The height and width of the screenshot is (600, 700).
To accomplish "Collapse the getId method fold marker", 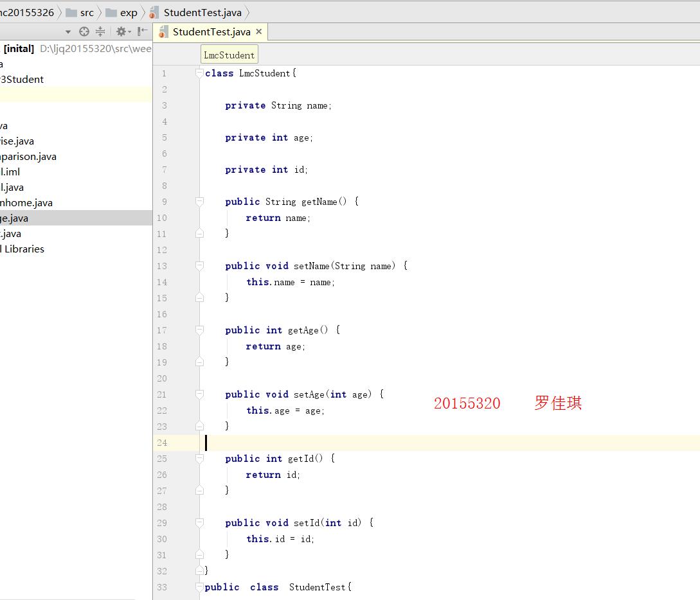I will 199,459.
